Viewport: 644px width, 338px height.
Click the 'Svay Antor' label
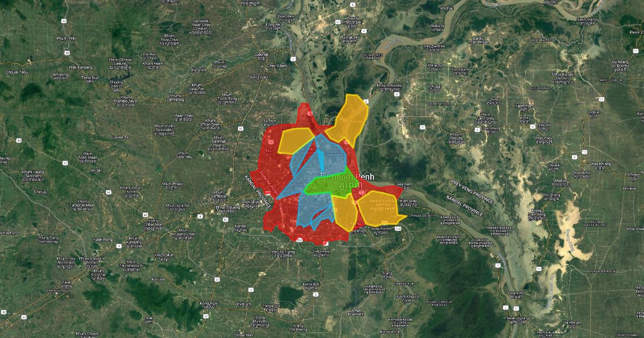581,173
